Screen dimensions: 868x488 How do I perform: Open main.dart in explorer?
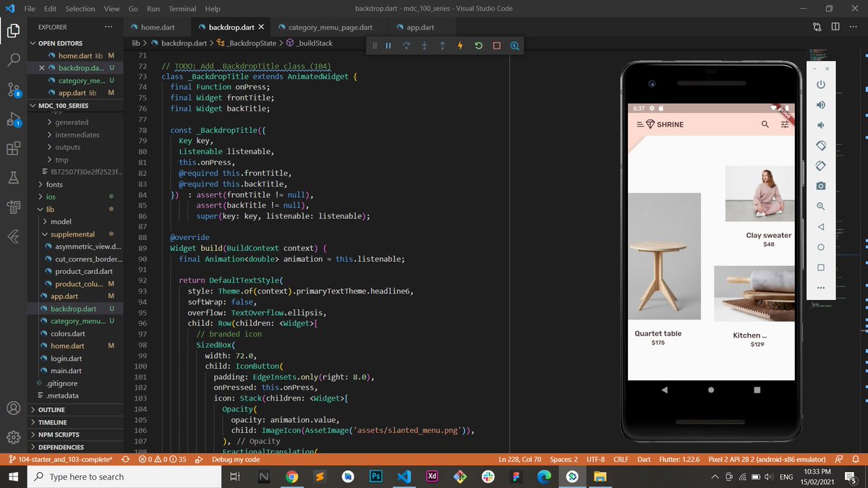(x=66, y=370)
